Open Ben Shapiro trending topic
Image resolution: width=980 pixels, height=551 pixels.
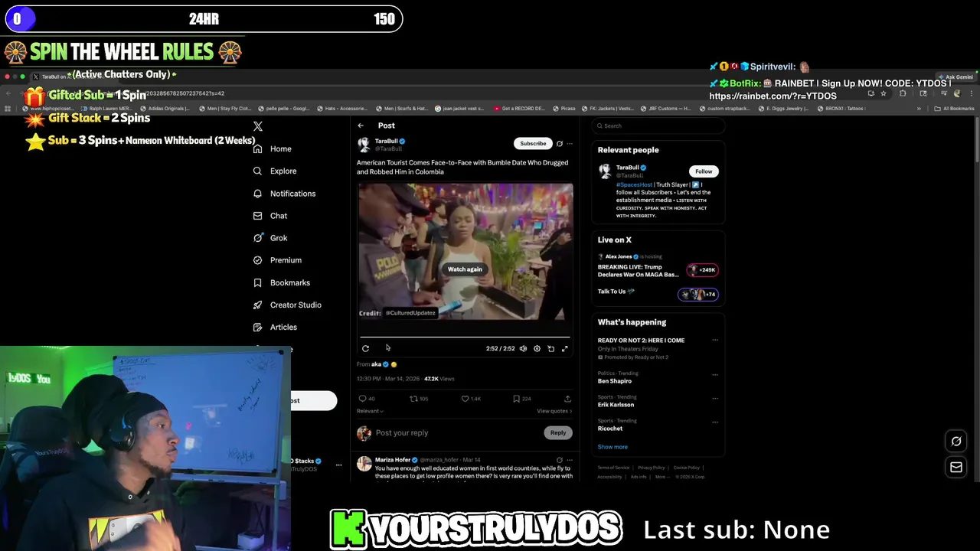(615, 381)
